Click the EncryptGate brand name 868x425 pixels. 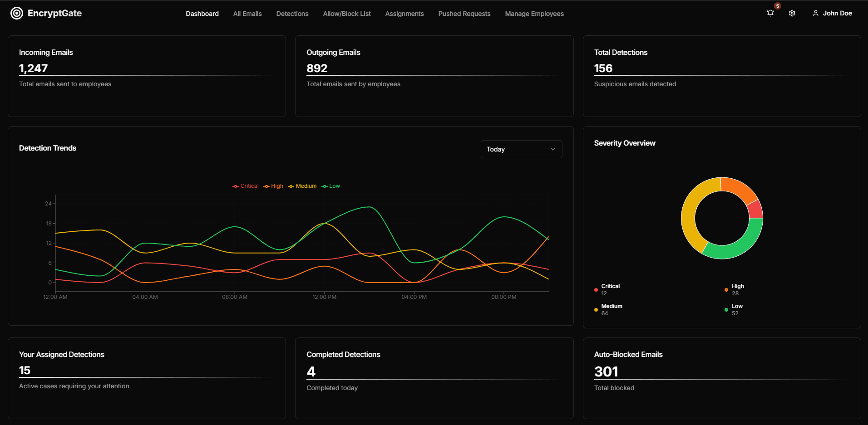pos(54,13)
